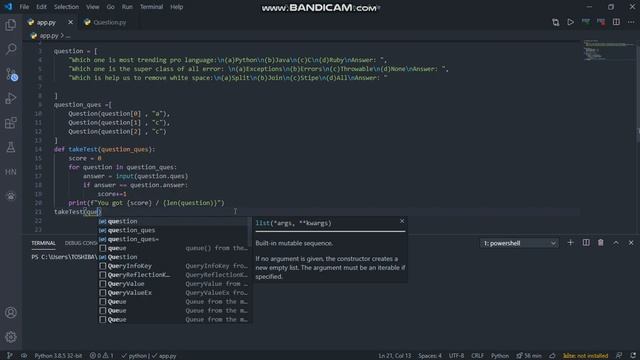Switch to the app.py tab
The width and height of the screenshot is (640, 360).
[x=46, y=22]
